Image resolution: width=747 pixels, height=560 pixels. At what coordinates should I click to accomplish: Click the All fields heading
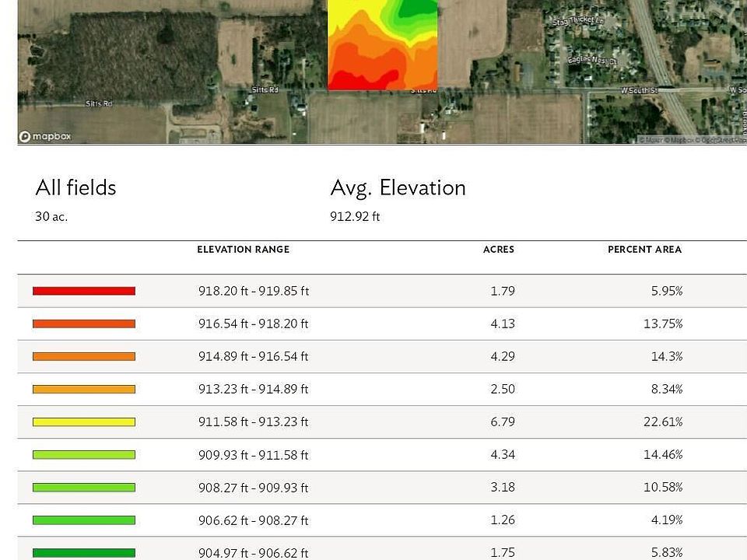(x=75, y=188)
